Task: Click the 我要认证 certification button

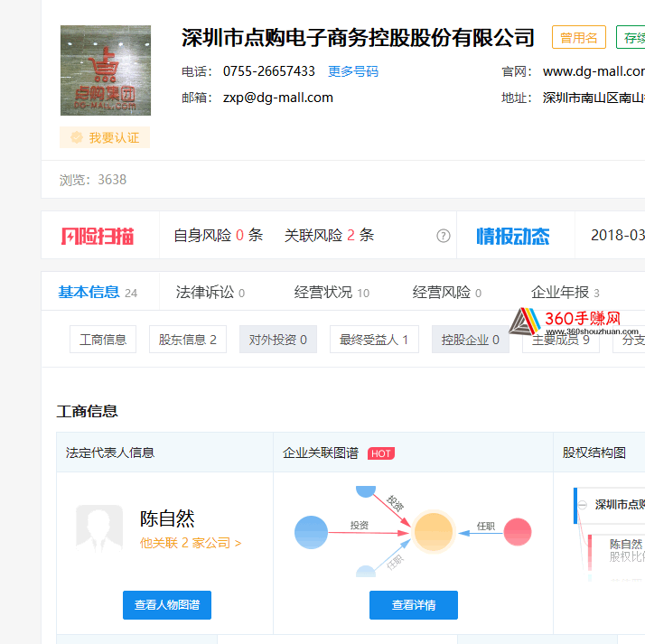Action: pos(105,137)
